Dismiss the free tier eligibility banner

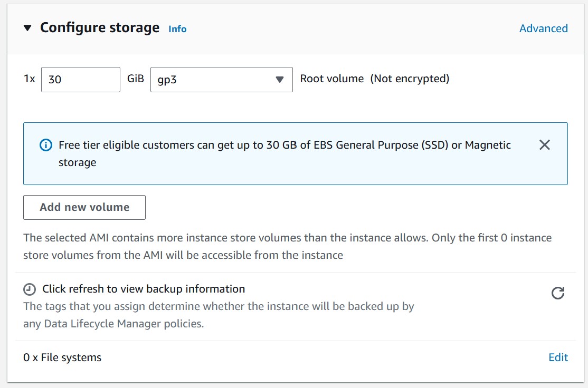tap(544, 145)
